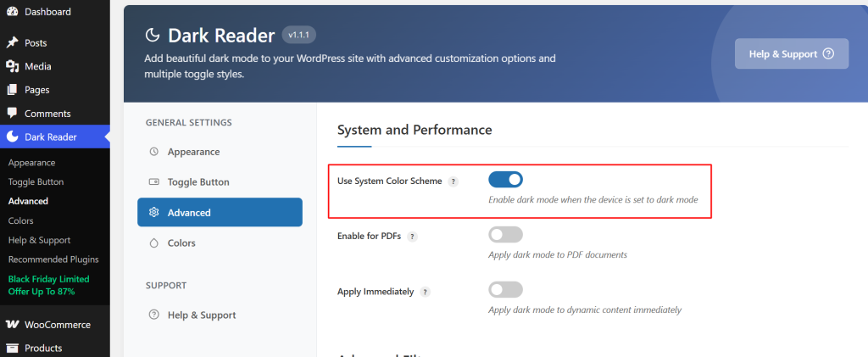Screen dimensions: 868x357
Task: Click the Appearance clock icon in General Settings
Action: point(154,152)
